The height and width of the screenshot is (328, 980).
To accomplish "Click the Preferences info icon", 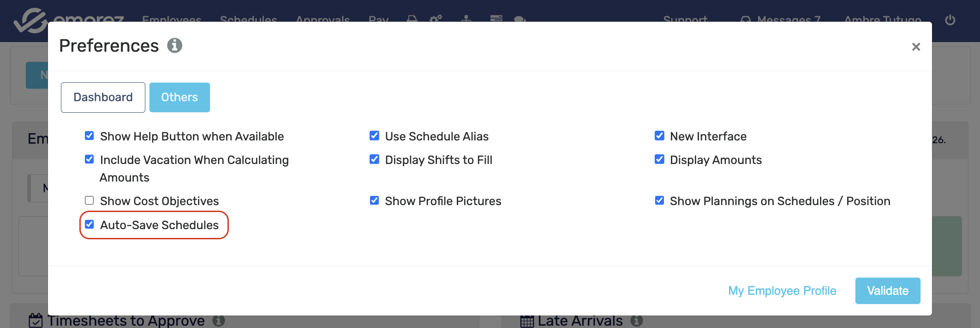I will pyautogui.click(x=174, y=46).
